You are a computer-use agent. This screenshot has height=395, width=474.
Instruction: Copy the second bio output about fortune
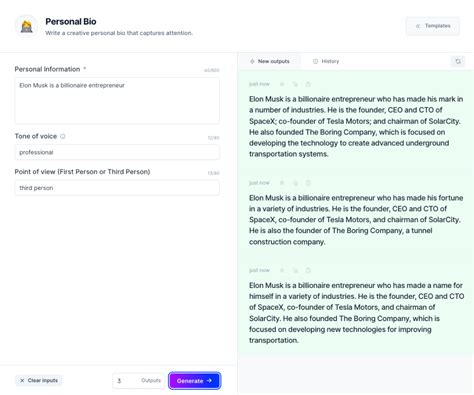pyautogui.click(x=295, y=183)
